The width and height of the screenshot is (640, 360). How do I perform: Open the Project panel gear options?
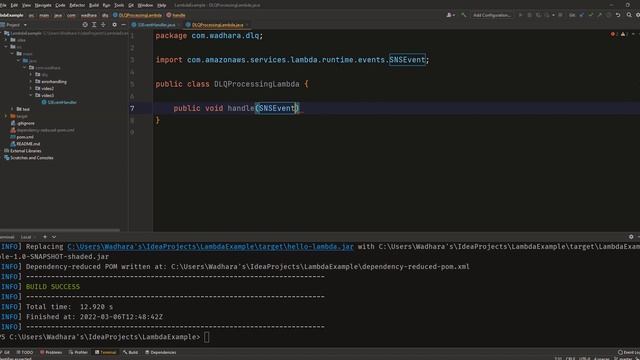[x=114, y=25]
